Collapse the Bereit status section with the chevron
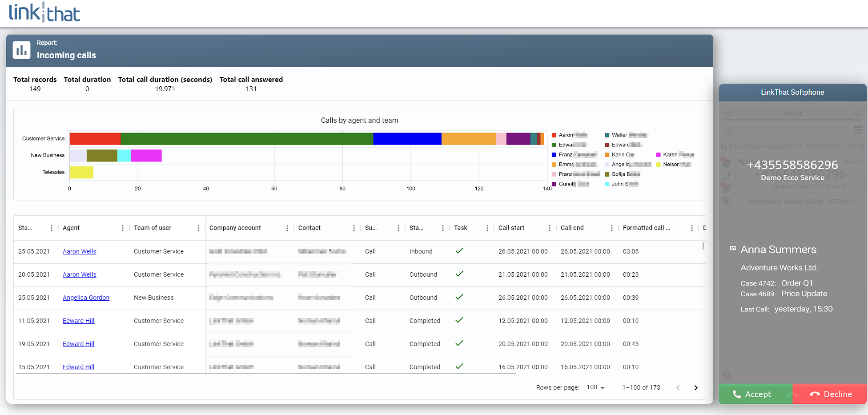The height and width of the screenshot is (415, 868). [856, 113]
